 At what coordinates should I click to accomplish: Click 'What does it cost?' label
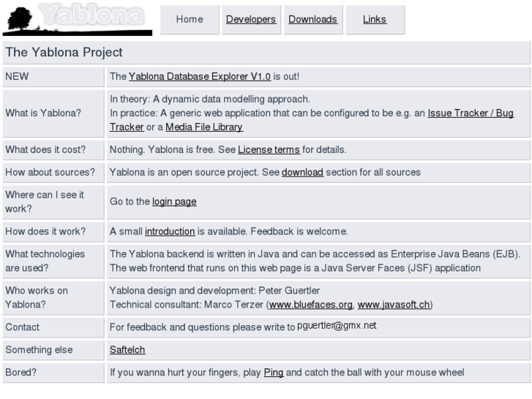pyautogui.click(x=45, y=150)
